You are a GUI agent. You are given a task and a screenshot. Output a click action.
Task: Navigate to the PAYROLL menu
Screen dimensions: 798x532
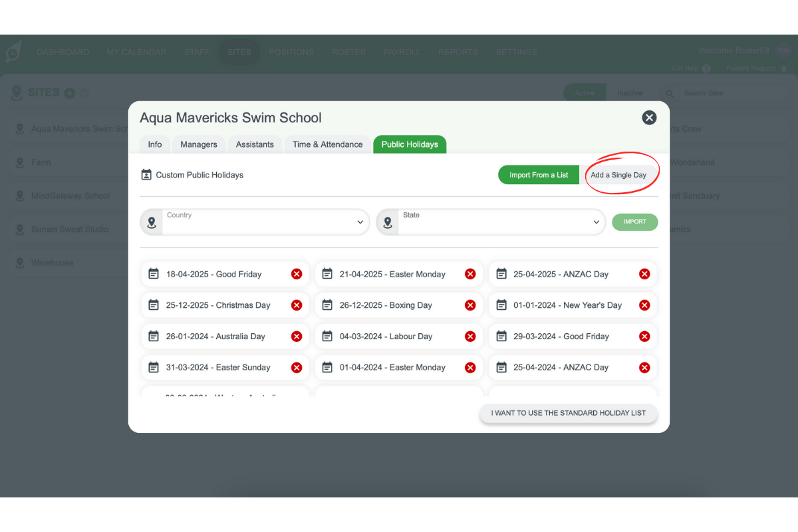point(402,52)
